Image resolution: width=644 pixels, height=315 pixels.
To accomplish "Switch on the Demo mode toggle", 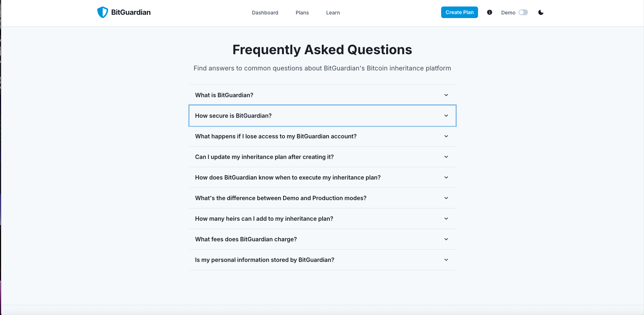I will tap(523, 12).
